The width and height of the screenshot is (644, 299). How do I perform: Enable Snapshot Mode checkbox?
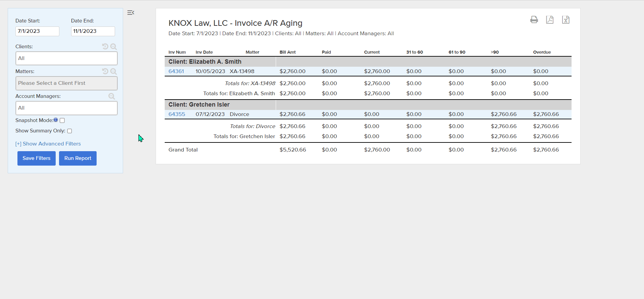coord(62,120)
